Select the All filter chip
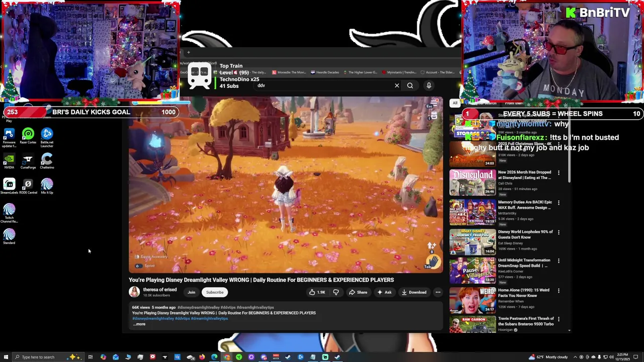 pos(455,103)
